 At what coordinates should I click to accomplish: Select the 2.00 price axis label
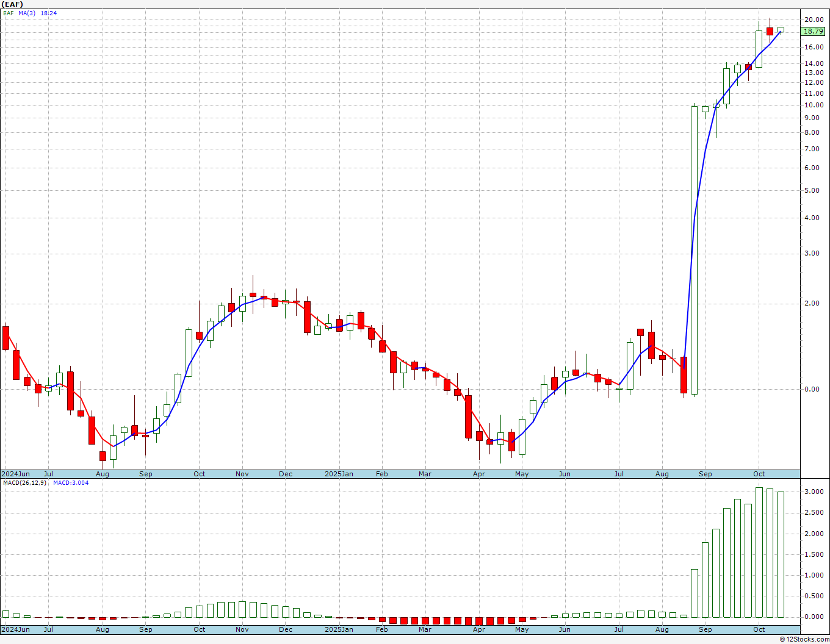[812, 303]
